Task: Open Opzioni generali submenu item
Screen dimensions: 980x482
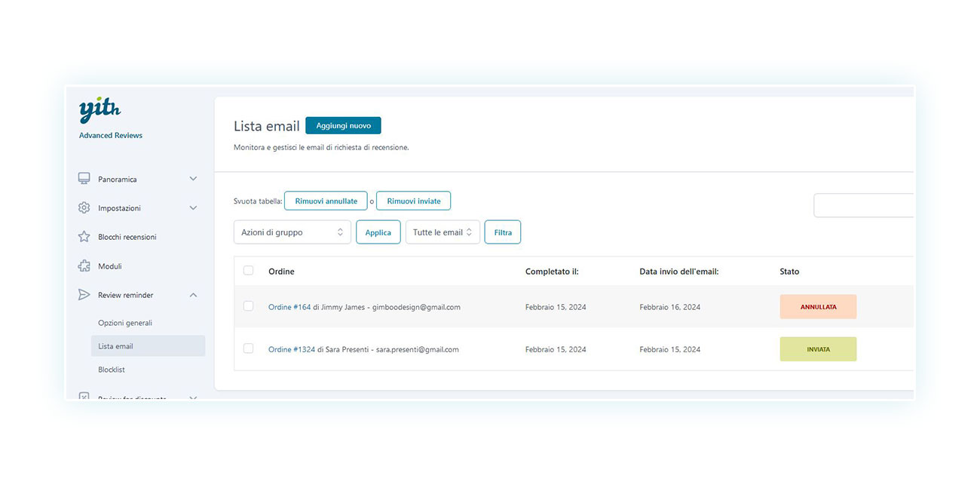Action: pyautogui.click(x=125, y=323)
